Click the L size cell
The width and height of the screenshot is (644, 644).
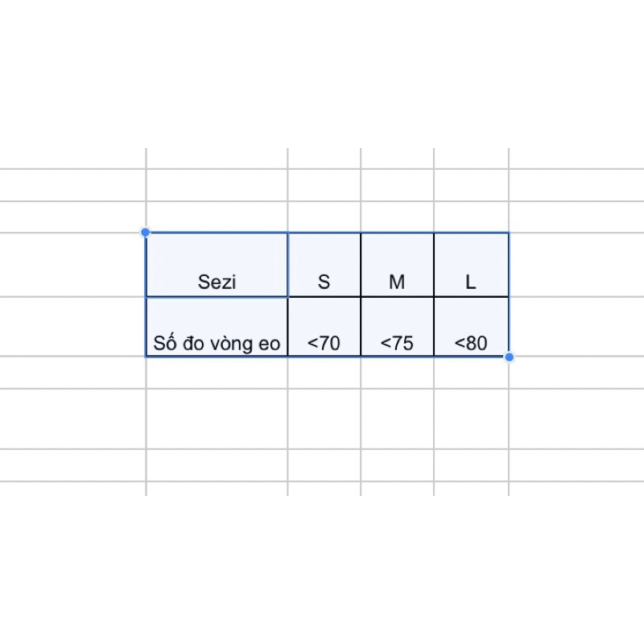pos(471,265)
